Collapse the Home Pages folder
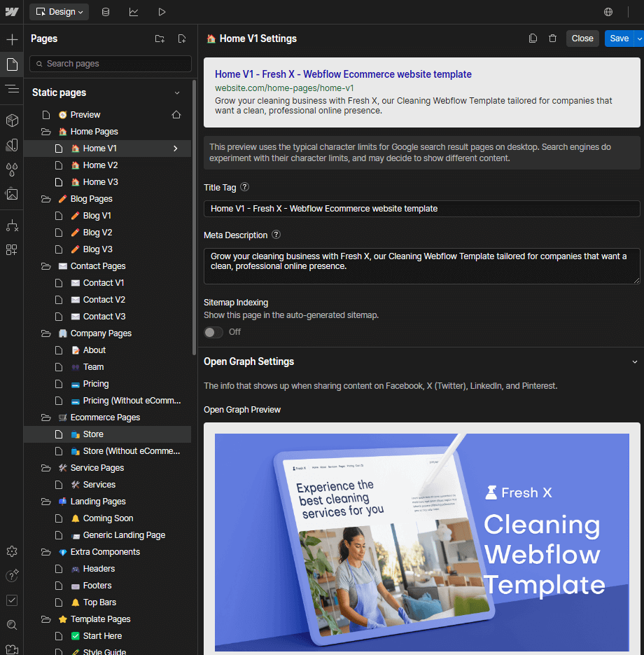Image resolution: width=644 pixels, height=655 pixels. coord(46,132)
